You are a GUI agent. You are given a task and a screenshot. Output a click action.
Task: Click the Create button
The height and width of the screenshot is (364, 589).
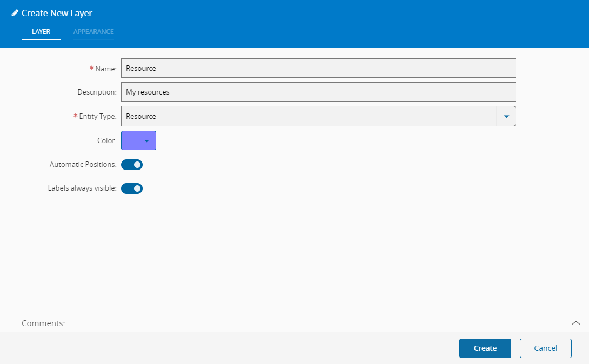pyautogui.click(x=485, y=348)
